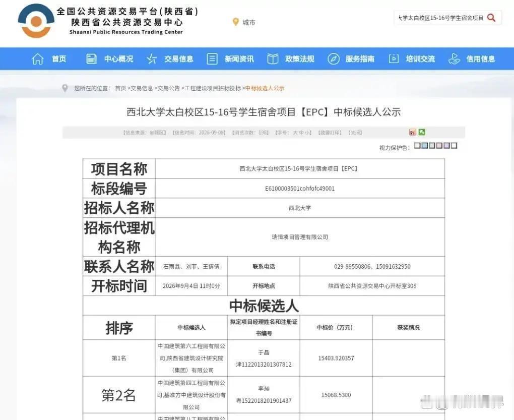Click the 政策法规 book icon
This screenshot has height=420, width=514.
click(x=273, y=59)
